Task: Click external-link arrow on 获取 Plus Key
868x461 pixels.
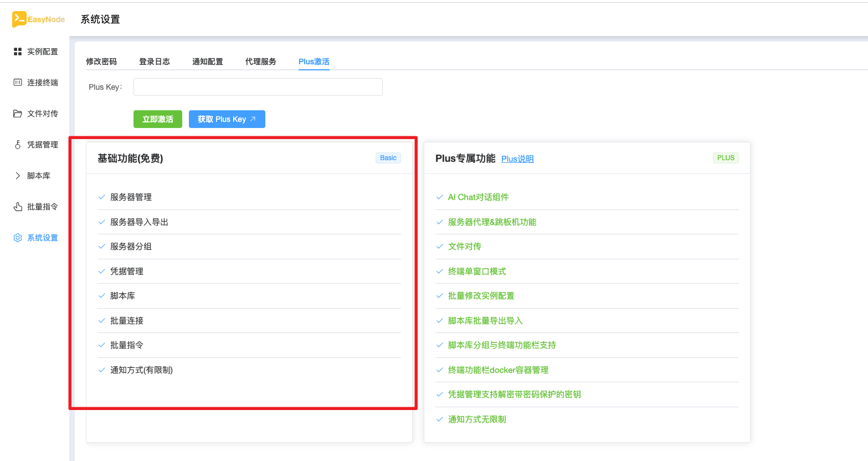Action: click(253, 119)
